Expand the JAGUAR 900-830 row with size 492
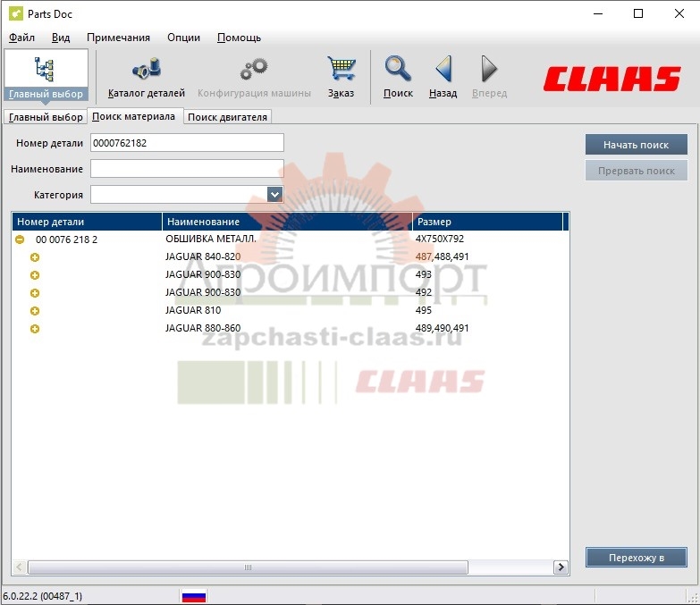The image size is (700, 605). (35, 293)
